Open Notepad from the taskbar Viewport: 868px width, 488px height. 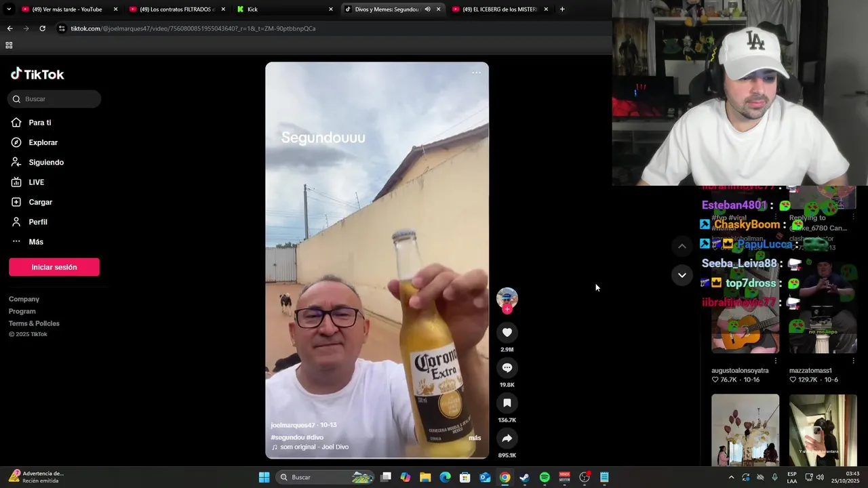pyautogui.click(x=604, y=477)
